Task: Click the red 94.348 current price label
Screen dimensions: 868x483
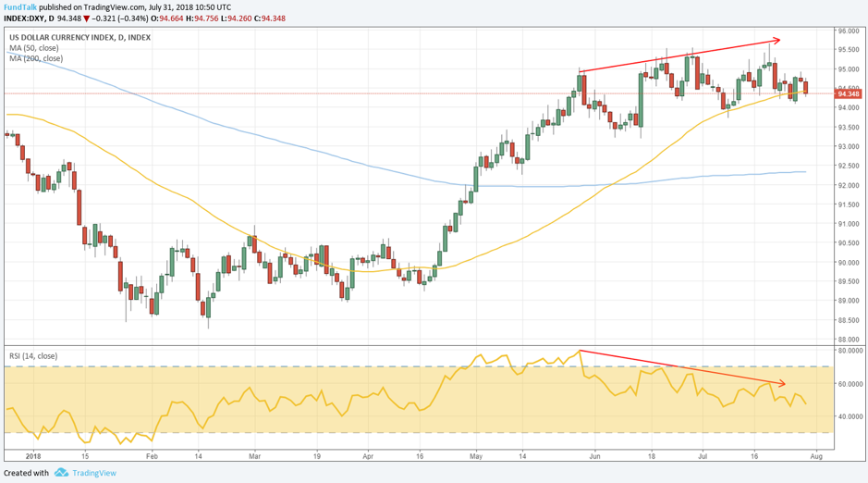Action: (x=849, y=93)
